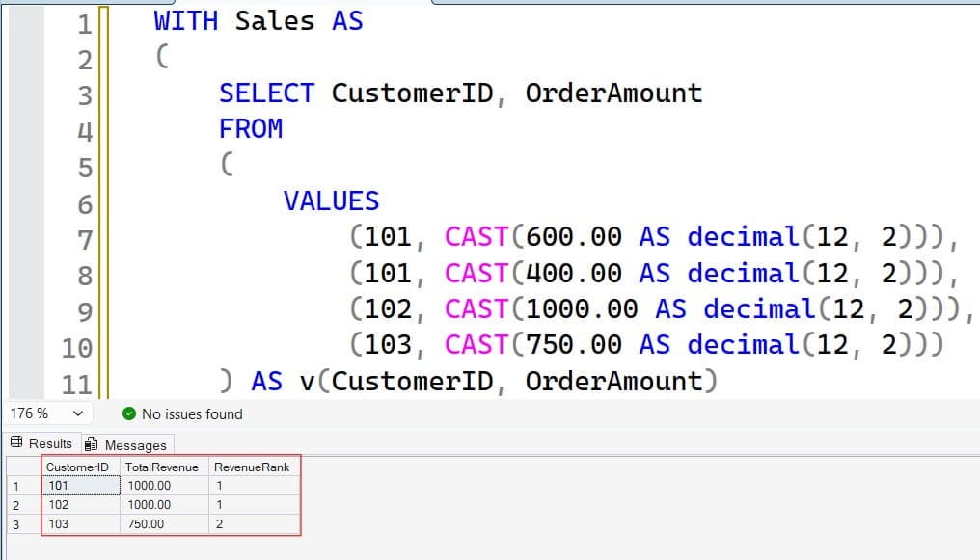This screenshot has width=980, height=560.
Task: Click the No issues found status text
Action: coord(192,413)
